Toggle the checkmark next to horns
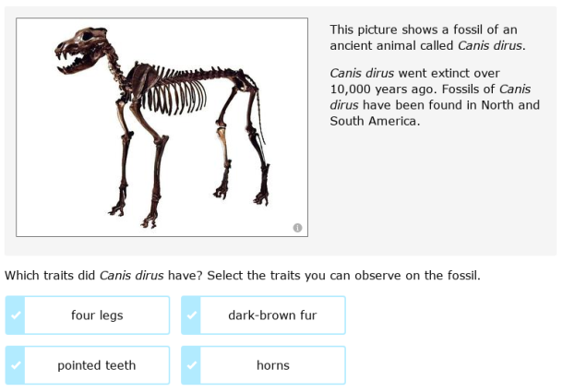563x392 pixels. (191, 365)
